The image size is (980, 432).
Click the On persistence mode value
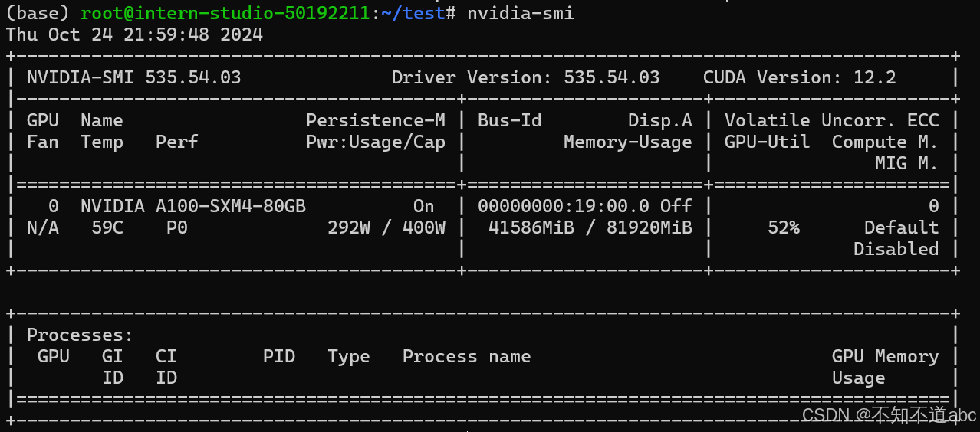click(x=424, y=206)
